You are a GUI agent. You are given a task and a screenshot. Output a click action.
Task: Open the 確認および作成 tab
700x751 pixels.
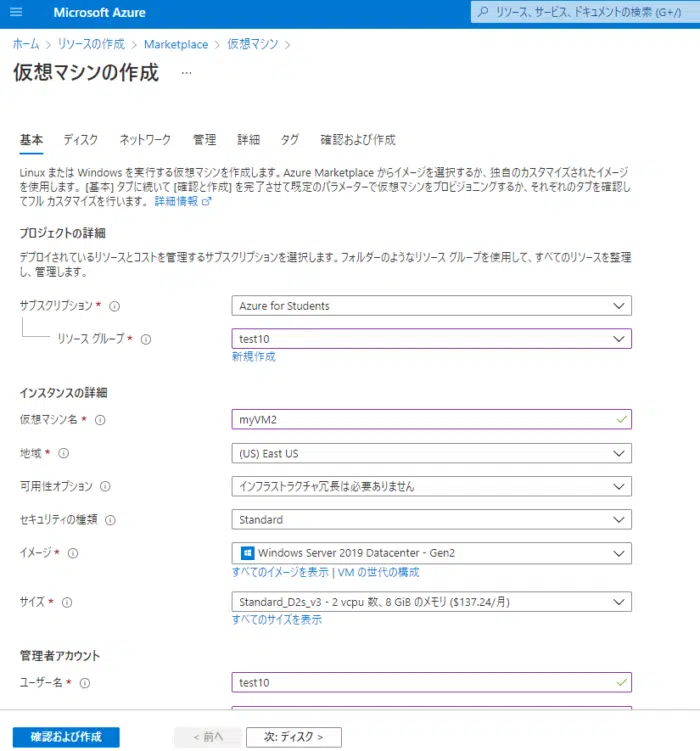(357, 140)
